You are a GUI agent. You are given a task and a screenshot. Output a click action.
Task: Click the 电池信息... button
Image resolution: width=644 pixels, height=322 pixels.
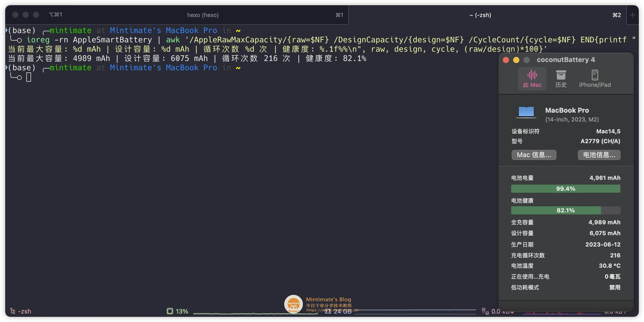tap(599, 155)
